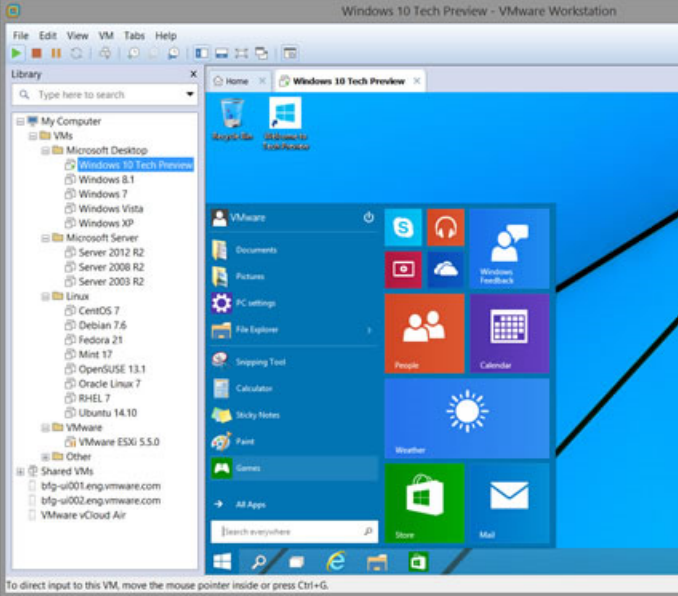
Task: Open the VM menu
Action: [106, 35]
